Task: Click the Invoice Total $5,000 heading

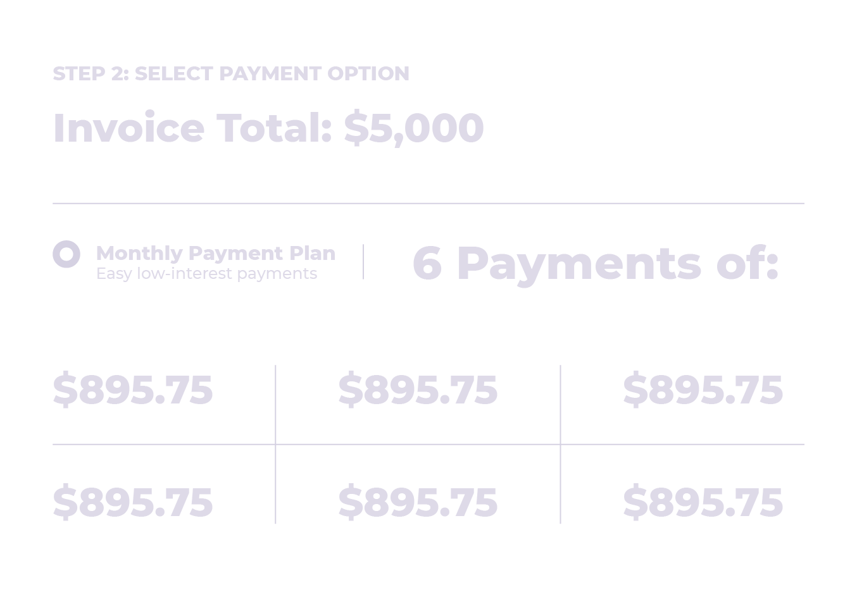Action: [x=268, y=128]
